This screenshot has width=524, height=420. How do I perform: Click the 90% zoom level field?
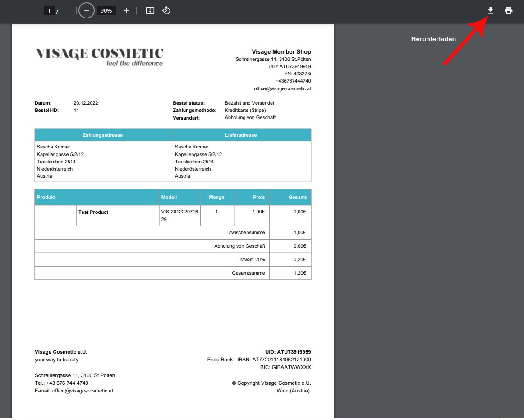tap(106, 10)
